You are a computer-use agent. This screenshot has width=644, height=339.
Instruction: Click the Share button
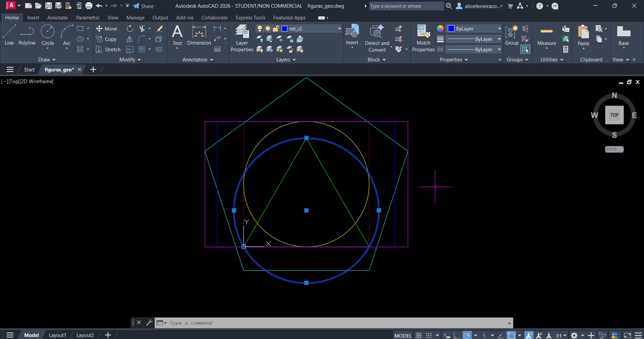143,6
